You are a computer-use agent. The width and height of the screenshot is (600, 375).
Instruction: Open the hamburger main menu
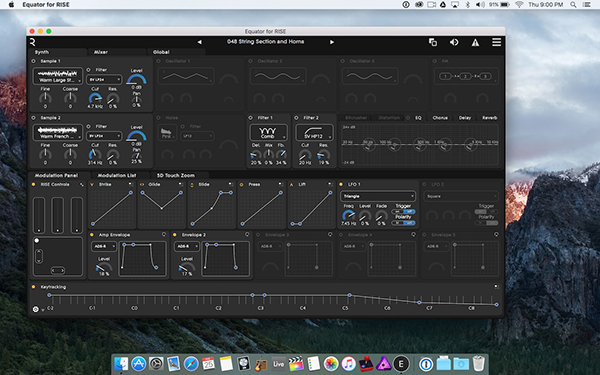(x=496, y=42)
